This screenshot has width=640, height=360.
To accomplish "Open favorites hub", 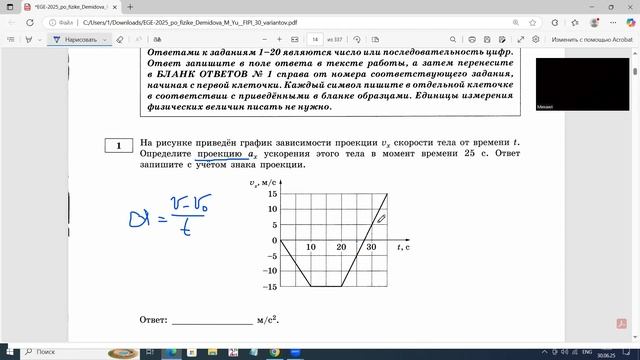I will pyautogui.click(x=575, y=23).
